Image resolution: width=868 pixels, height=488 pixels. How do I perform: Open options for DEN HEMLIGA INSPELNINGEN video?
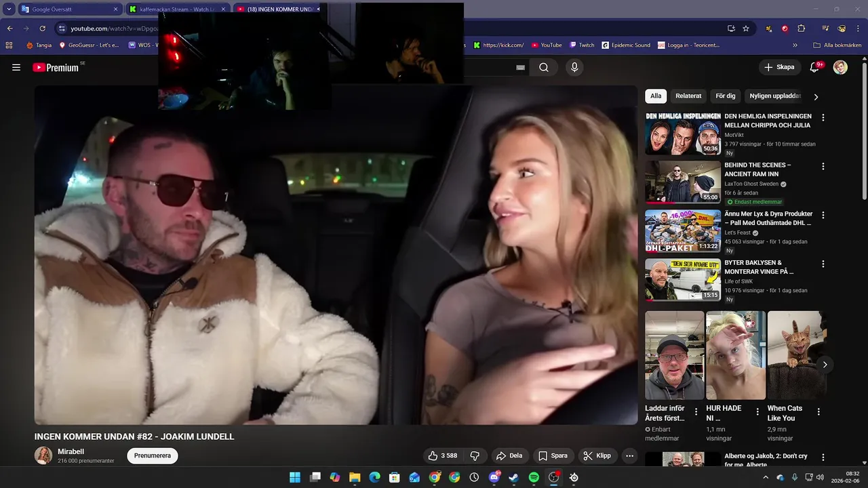823,117
